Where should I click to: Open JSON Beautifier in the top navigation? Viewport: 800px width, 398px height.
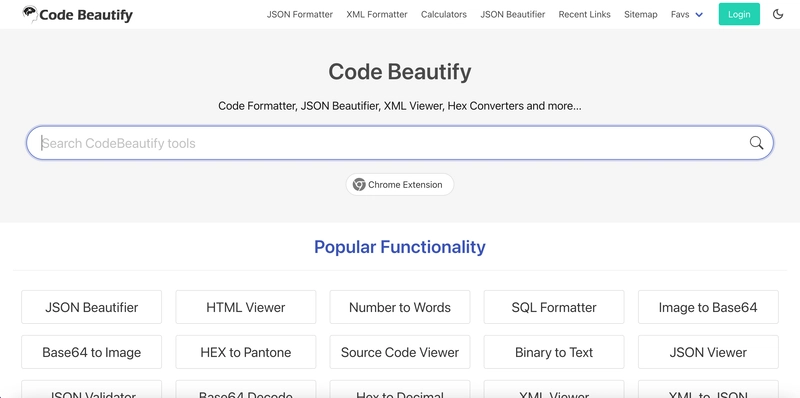512,15
